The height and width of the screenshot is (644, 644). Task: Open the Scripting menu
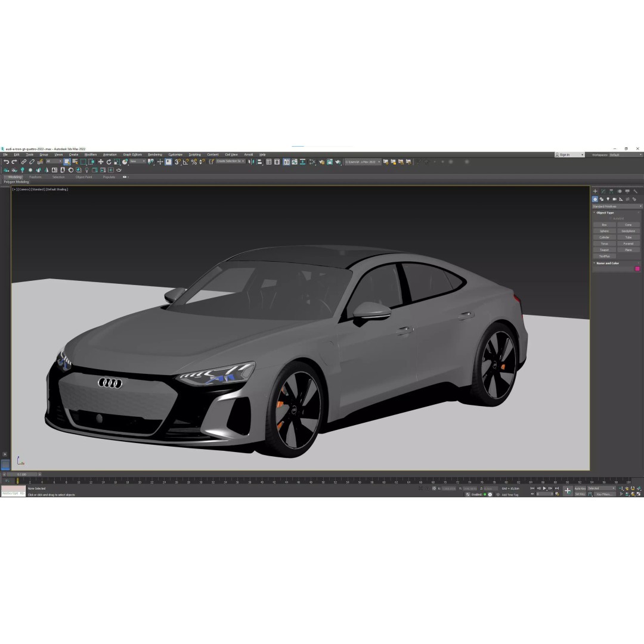coord(194,155)
